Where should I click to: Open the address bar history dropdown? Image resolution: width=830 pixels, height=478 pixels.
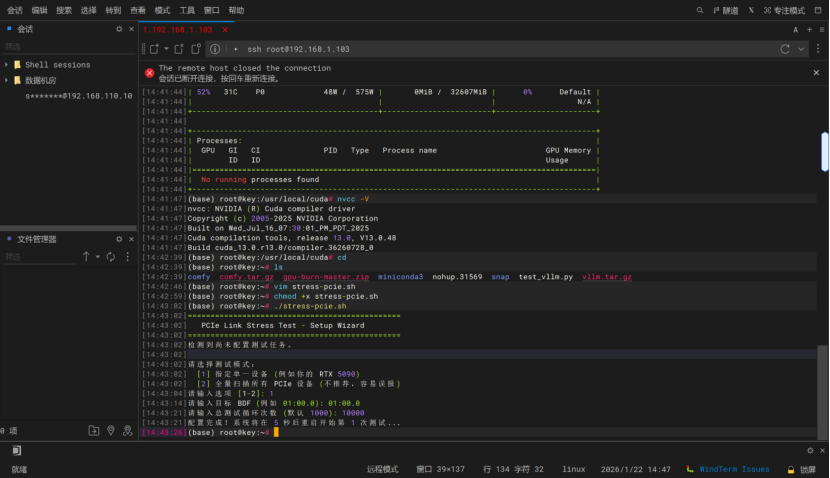(801, 48)
